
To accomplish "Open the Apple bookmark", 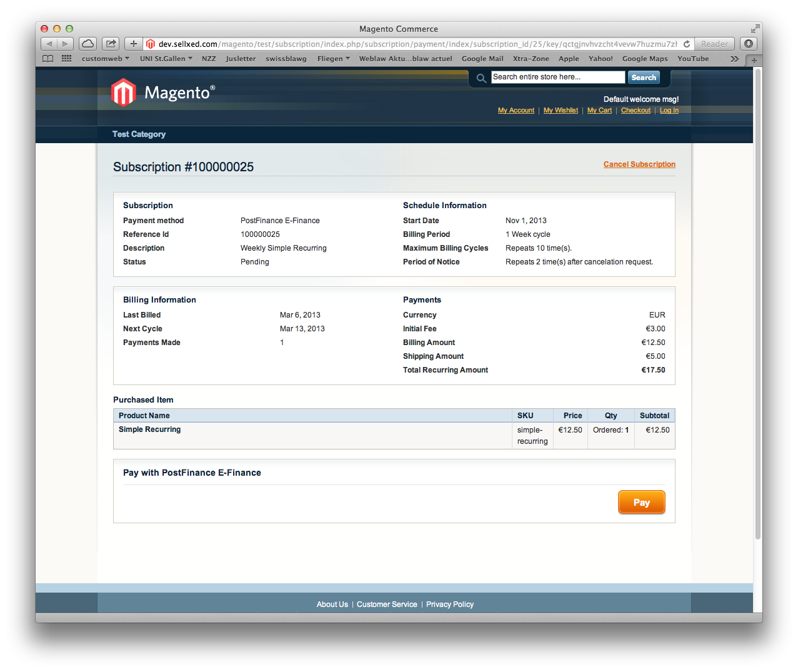I will [x=569, y=59].
